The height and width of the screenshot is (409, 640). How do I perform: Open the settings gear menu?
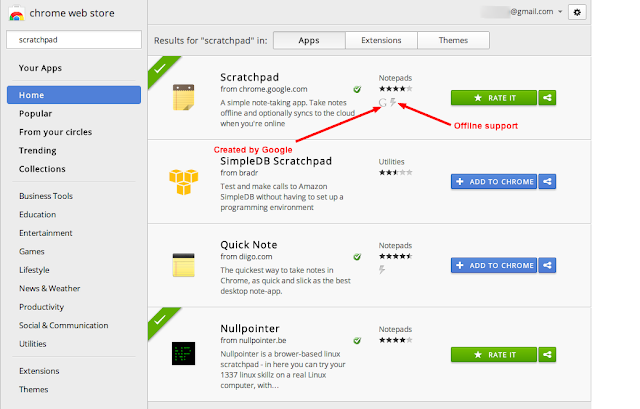pos(577,12)
